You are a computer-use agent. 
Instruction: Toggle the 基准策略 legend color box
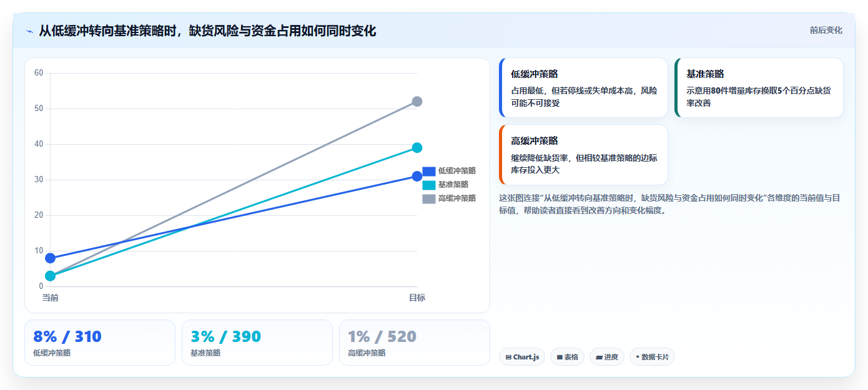428,185
